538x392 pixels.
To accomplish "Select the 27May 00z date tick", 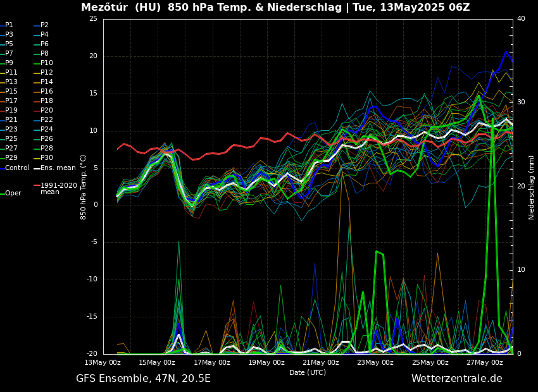I will tap(484, 363).
